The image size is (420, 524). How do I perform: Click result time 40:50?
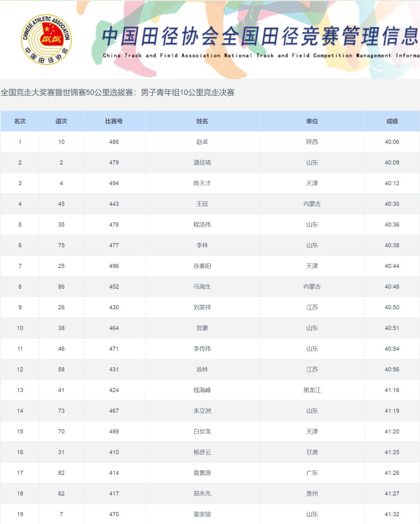[392, 307]
